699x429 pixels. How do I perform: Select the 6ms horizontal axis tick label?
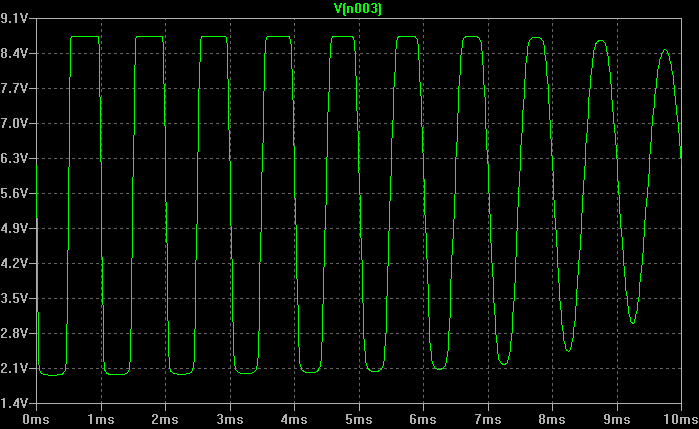coord(423,419)
